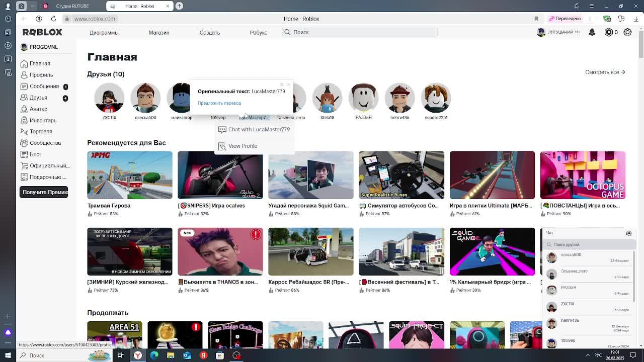
Task: Open Торговля in the sidebar
Action: [x=36, y=132]
